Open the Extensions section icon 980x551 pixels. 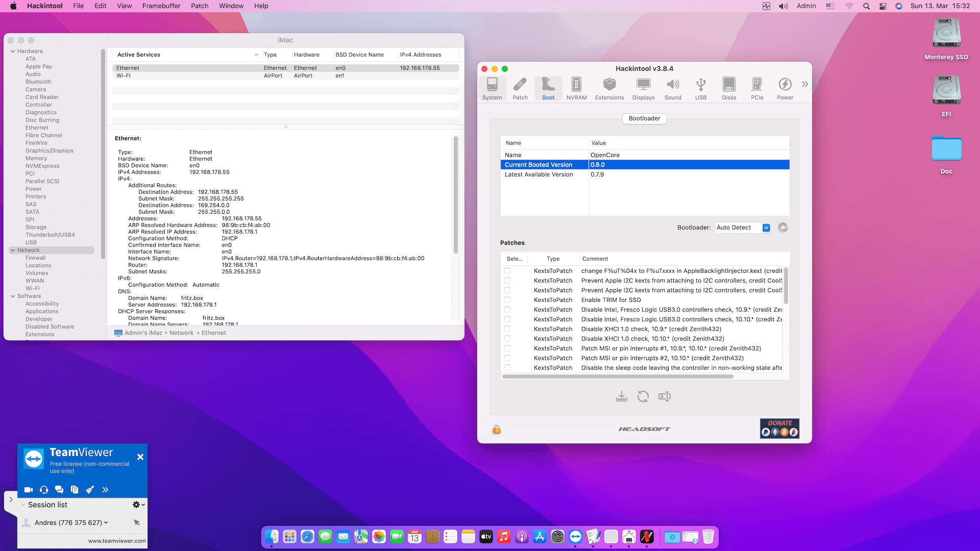tap(609, 88)
